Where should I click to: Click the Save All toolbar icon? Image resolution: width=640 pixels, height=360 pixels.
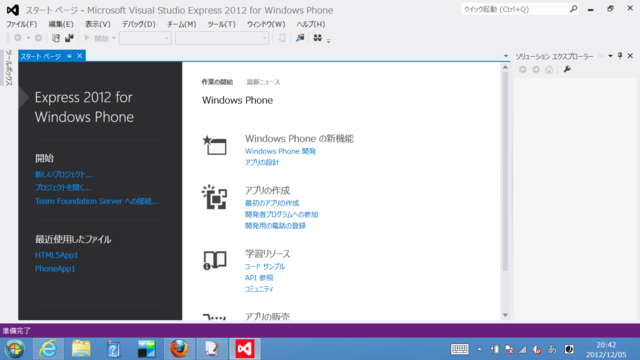coord(69,38)
